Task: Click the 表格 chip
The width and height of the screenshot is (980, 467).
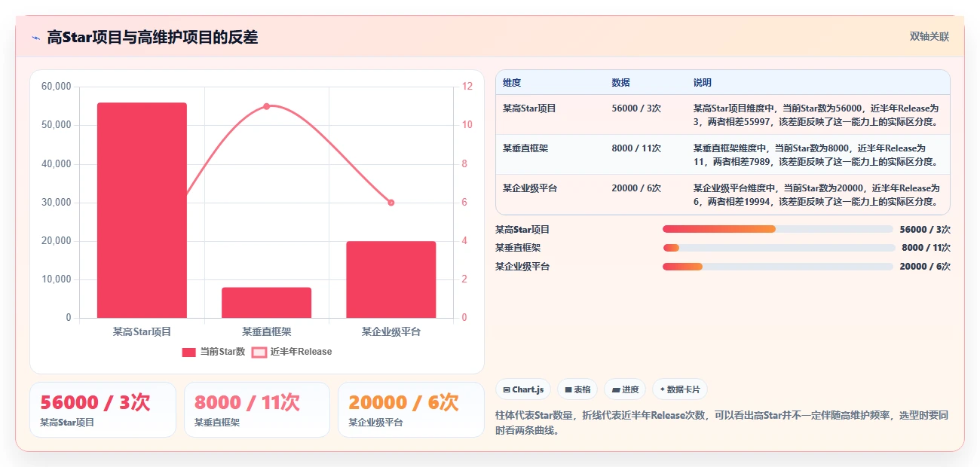Action: click(x=577, y=389)
